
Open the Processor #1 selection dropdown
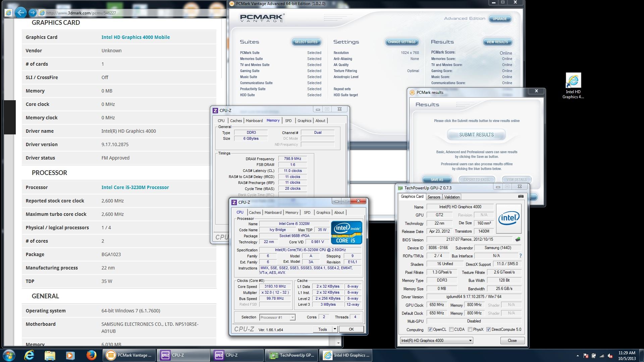click(277, 317)
